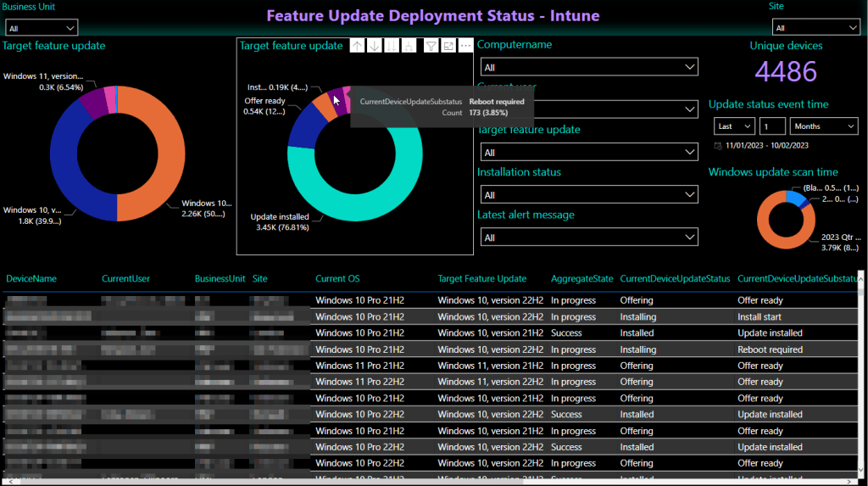Click the drill up arrow icon

coord(357,46)
